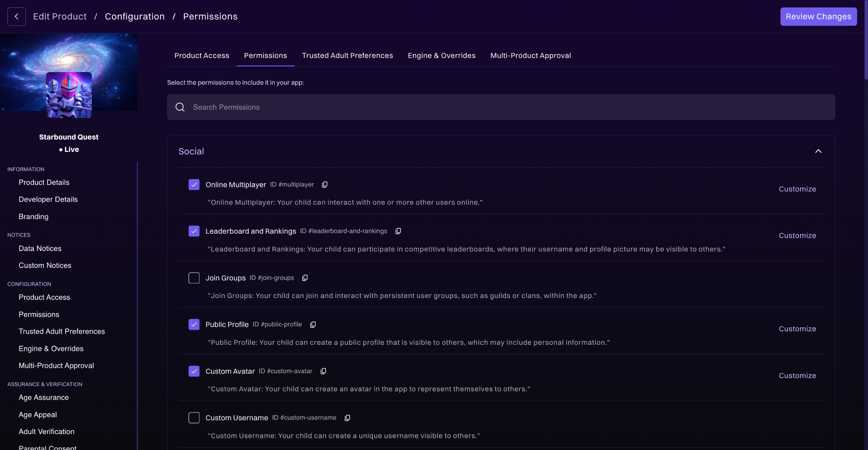Image resolution: width=868 pixels, height=450 pixels.
Task: Click the Starbound Quest product thumbnail
Action: (69, 95)
